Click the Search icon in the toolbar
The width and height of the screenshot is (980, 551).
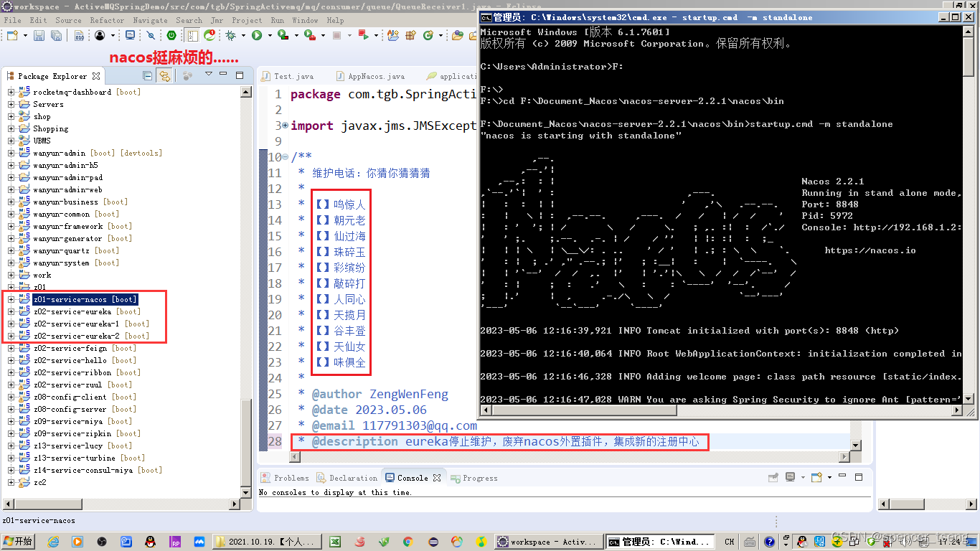(x=189, y=20)
